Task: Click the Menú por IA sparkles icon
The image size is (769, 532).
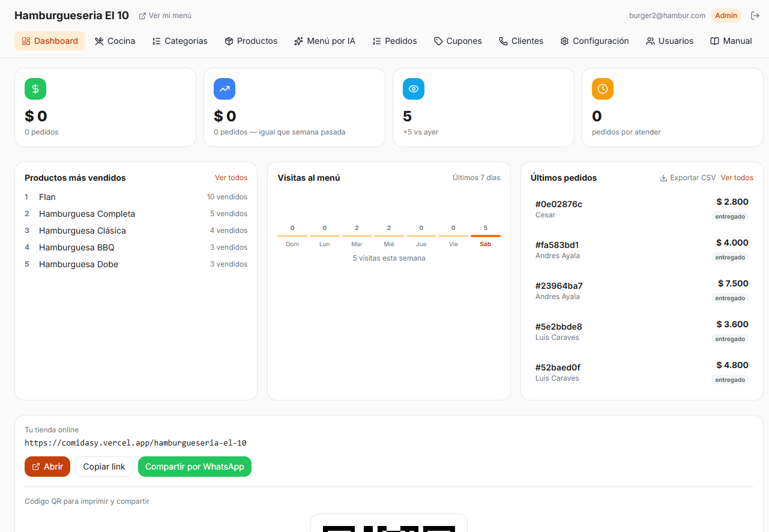Action: tap(298, 41)
